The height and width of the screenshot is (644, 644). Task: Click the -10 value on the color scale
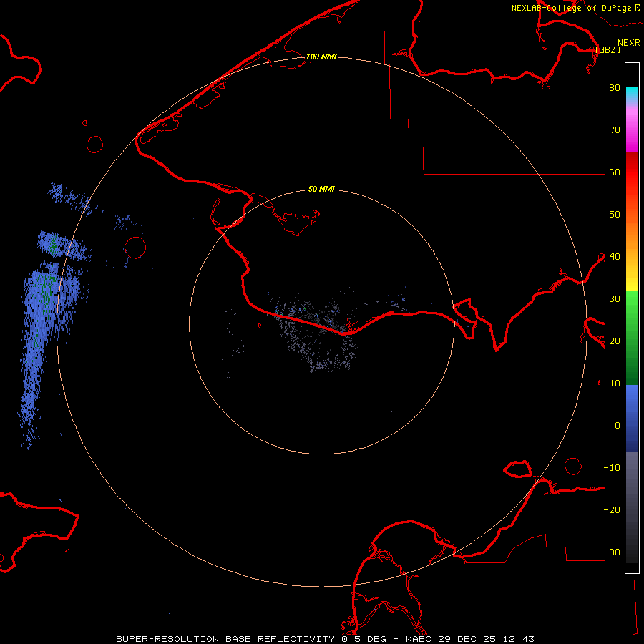(612, 467)
